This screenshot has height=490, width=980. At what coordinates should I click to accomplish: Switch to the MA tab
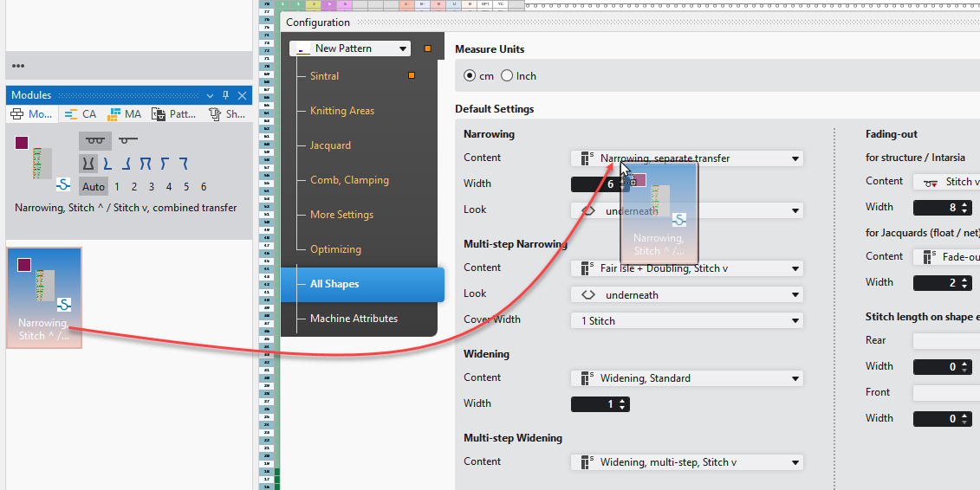[125, 114]
